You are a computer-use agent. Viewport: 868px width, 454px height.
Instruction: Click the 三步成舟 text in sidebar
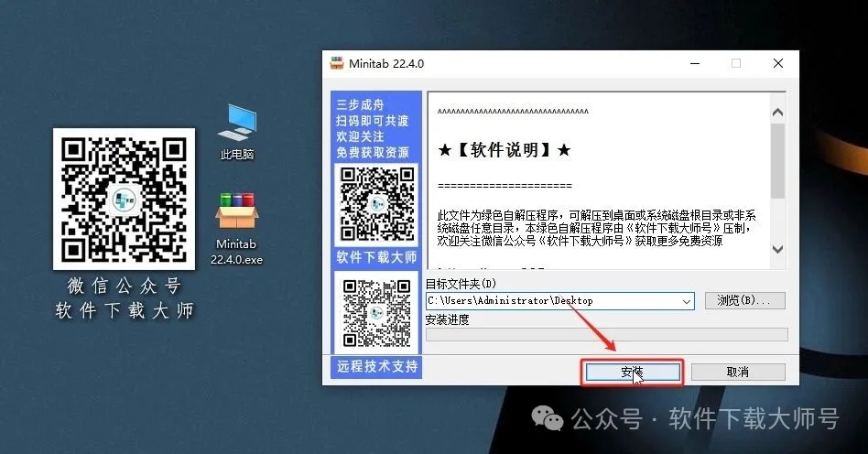(x=360, y=104)
